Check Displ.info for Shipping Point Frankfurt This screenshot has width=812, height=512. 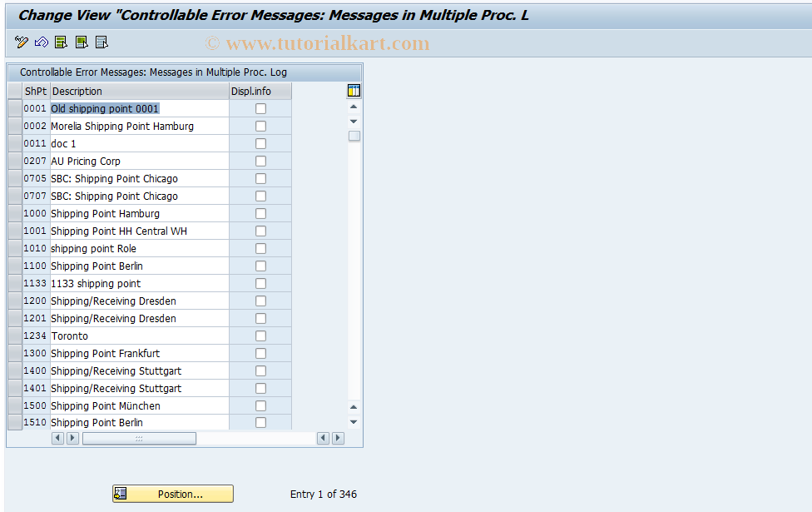pyautogui.click(x=261, y=354)
